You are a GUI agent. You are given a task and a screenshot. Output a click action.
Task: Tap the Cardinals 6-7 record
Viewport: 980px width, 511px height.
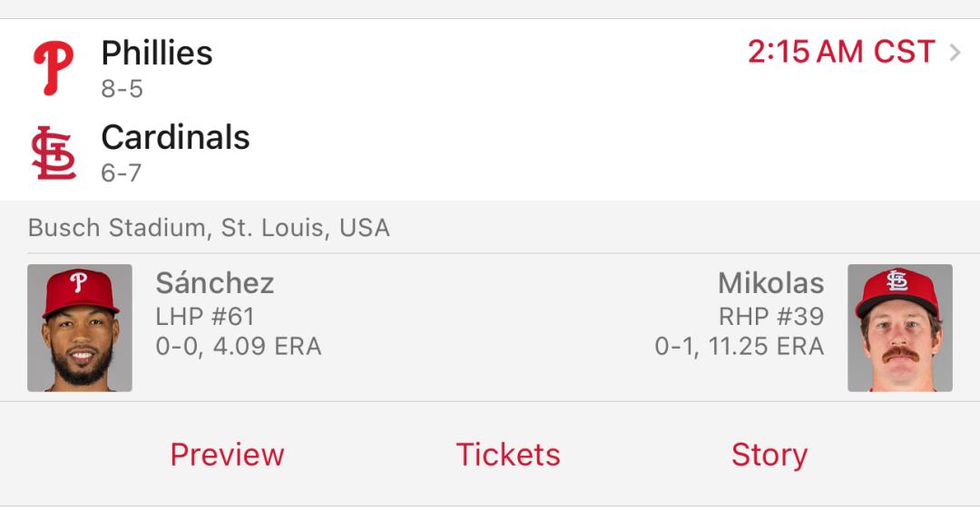pyautogui.click(x=122, y=172)
